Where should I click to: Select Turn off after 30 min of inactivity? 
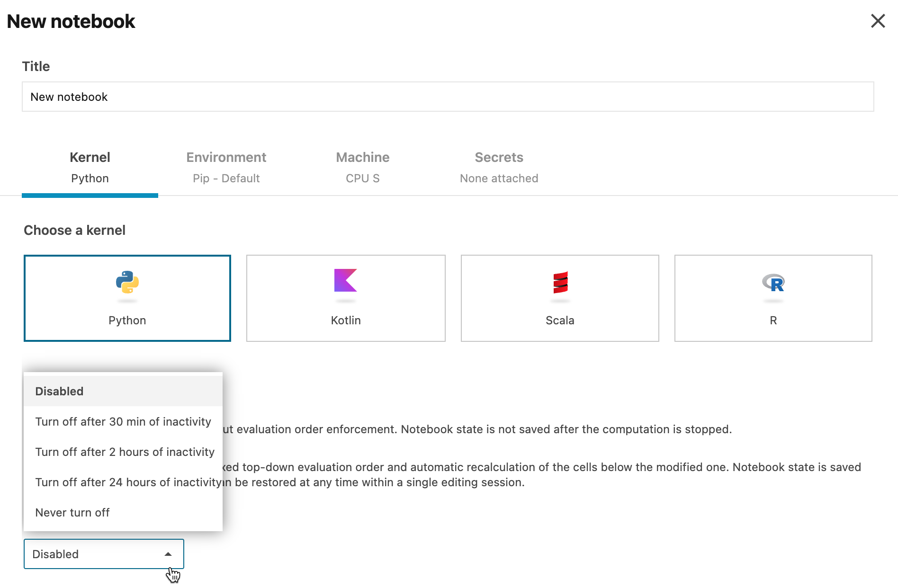tap(123, 421)
